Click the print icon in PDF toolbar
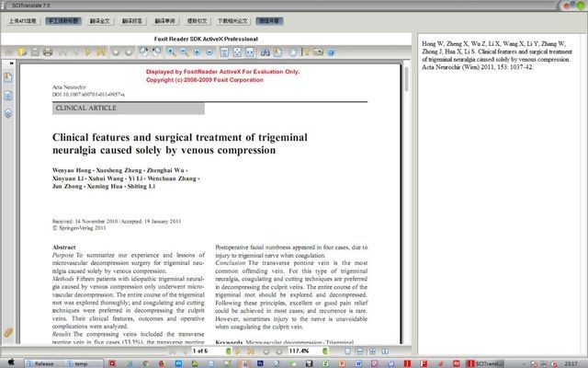Viewport: 588px width, 368px height. tap(47, 52)
